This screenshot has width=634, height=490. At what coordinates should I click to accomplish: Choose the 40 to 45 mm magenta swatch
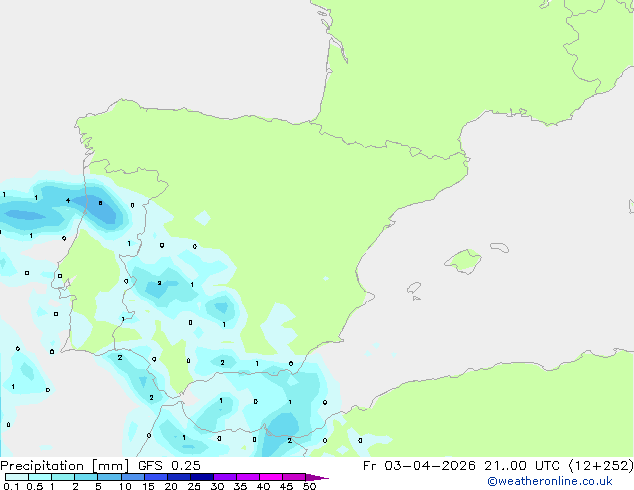point(271,477)
